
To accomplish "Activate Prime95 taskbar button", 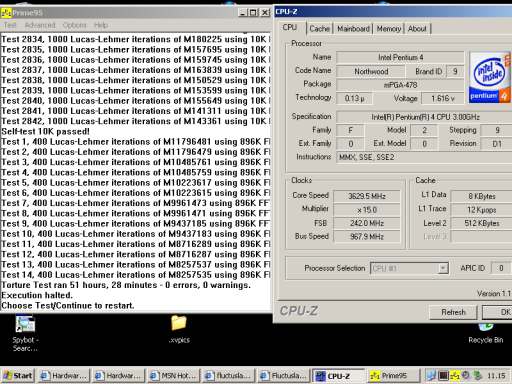I will click(x=393, y=376).
